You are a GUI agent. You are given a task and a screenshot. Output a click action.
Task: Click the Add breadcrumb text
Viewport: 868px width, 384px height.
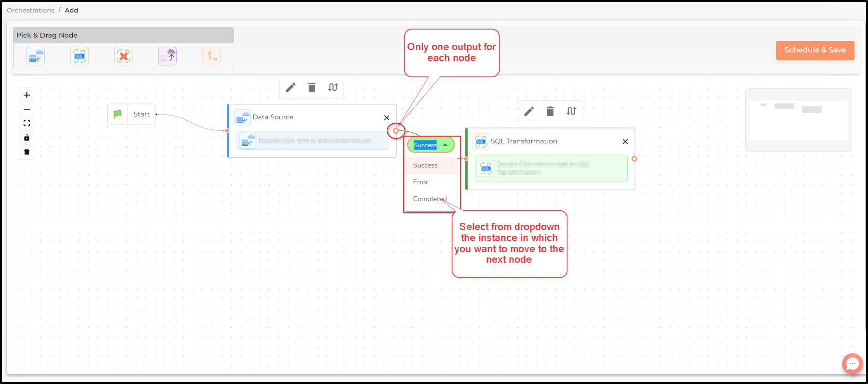[71, 10]
